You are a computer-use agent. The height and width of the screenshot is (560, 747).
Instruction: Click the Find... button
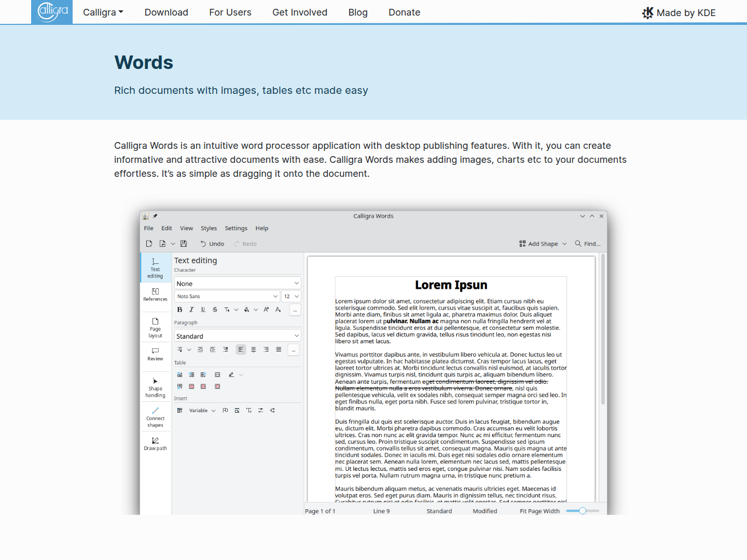[x=588, y=244]
